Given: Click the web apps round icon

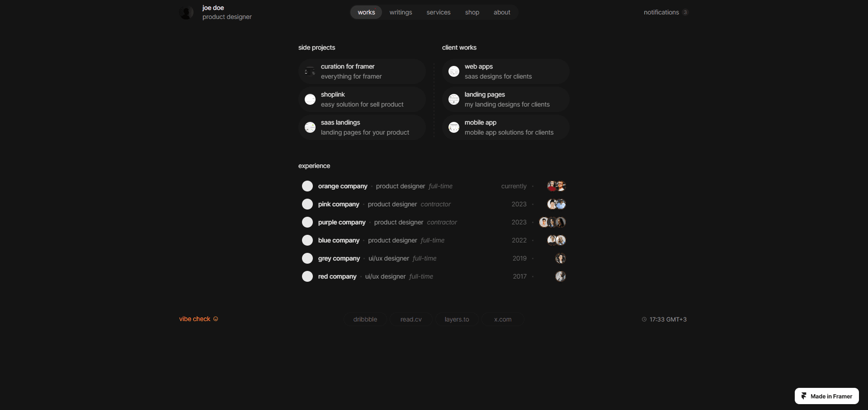Looking at the screenshot, I should 454,71.
